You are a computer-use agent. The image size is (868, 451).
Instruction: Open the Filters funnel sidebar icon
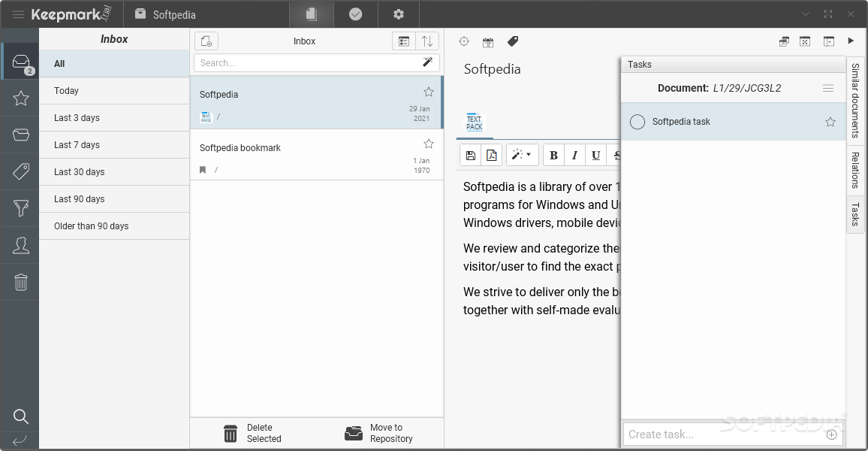[x=21, y=207]
